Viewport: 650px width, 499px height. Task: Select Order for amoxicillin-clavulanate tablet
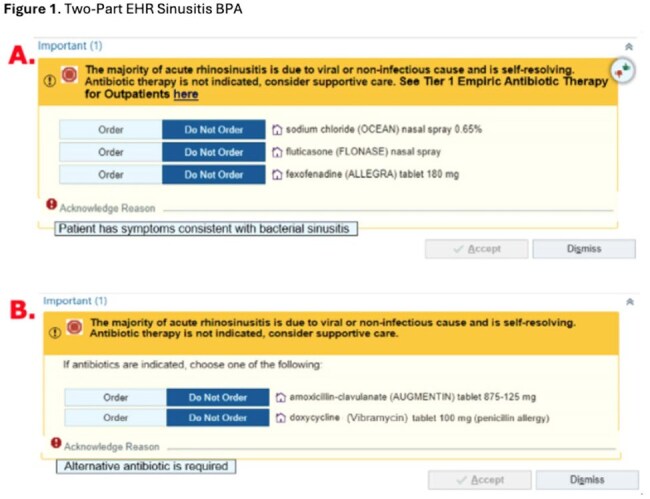116,397
